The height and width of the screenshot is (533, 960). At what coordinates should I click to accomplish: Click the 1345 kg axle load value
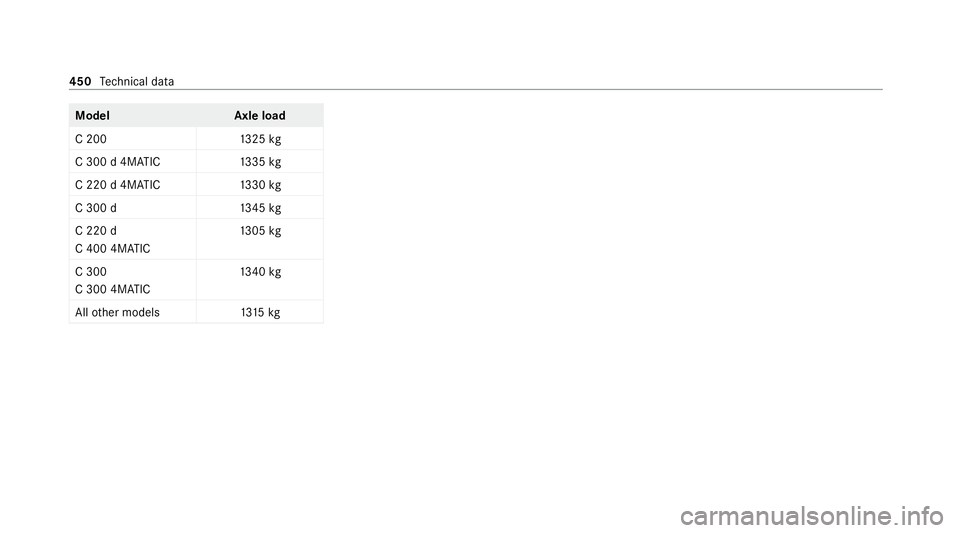261,209
